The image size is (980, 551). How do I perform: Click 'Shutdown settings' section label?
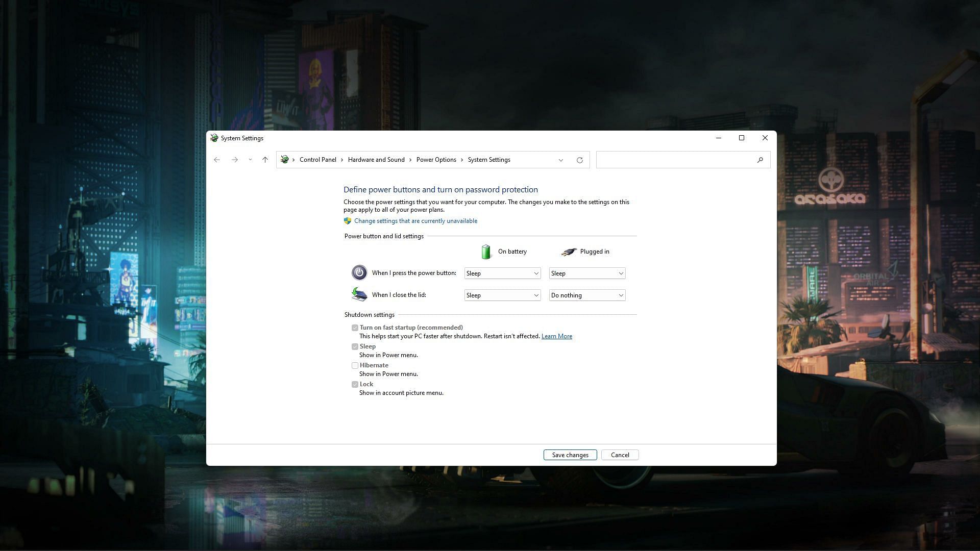click(369, 315)
